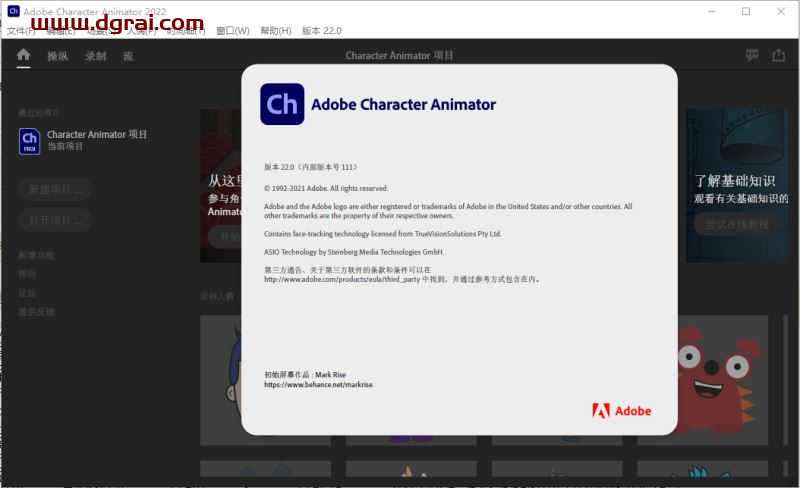800x488 pixels.
Task: Click the Ch PROJ project file icon
Action: click(x=30, y=141)
